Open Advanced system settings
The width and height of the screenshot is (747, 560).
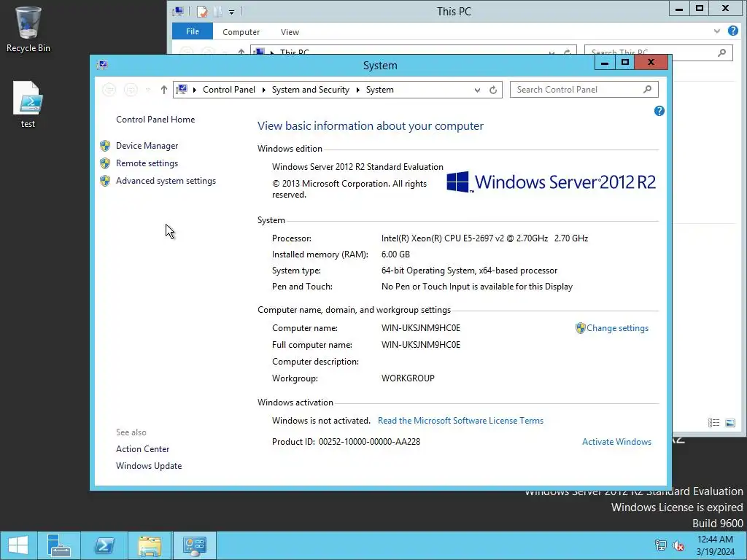click(166, 181)
